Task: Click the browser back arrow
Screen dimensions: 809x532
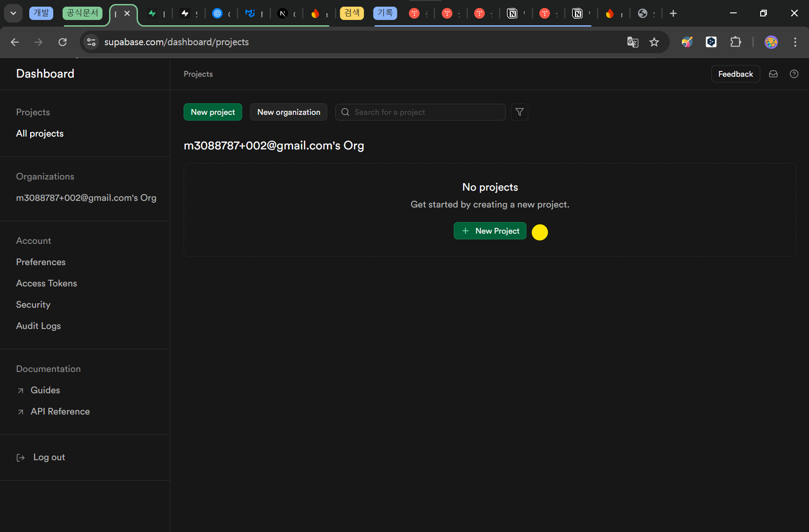Action: click(15, 42)
